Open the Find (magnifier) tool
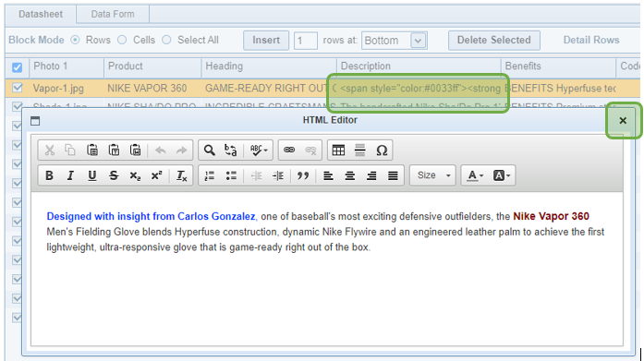 210,150
